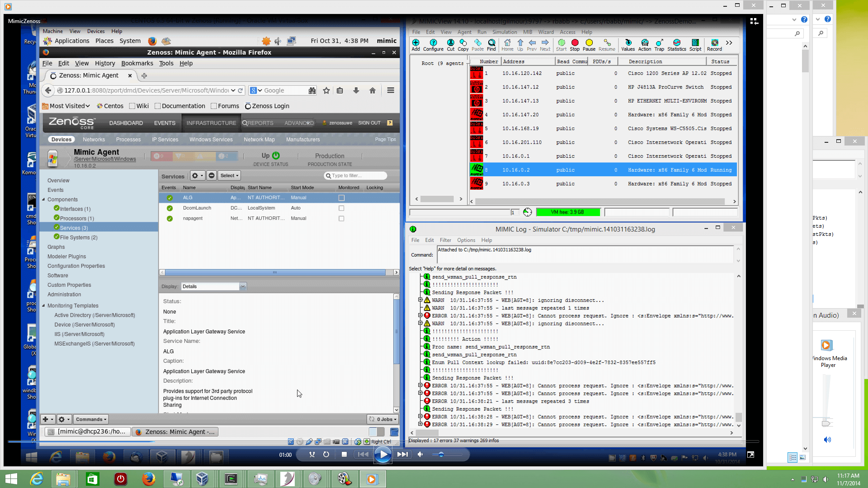Switch to the EVENTS tab in Zenoss
Screen dimensions: 868x488
tap(165, 123)
